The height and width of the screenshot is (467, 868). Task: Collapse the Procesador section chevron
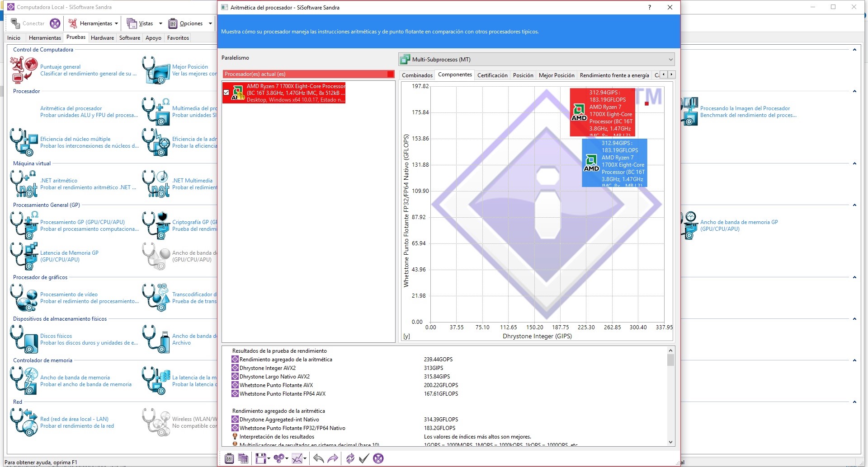point(854,91)
